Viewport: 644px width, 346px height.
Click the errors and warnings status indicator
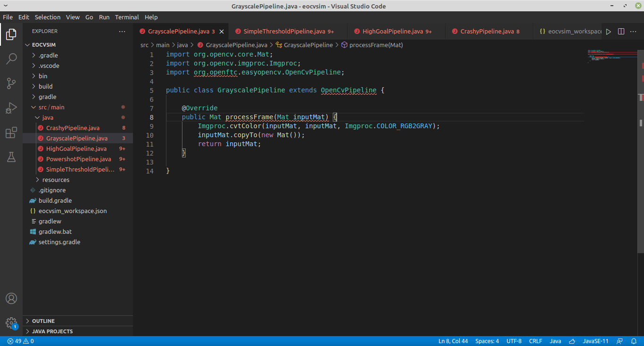tap(20, 341)
